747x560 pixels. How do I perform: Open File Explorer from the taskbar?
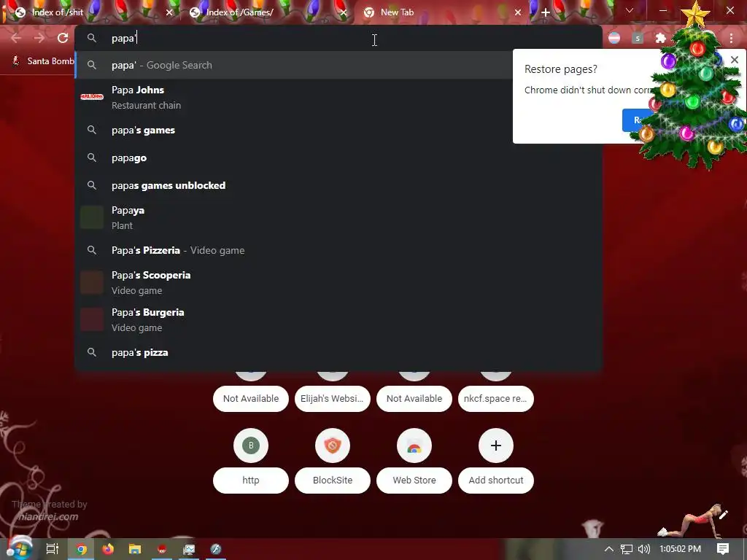135,549
